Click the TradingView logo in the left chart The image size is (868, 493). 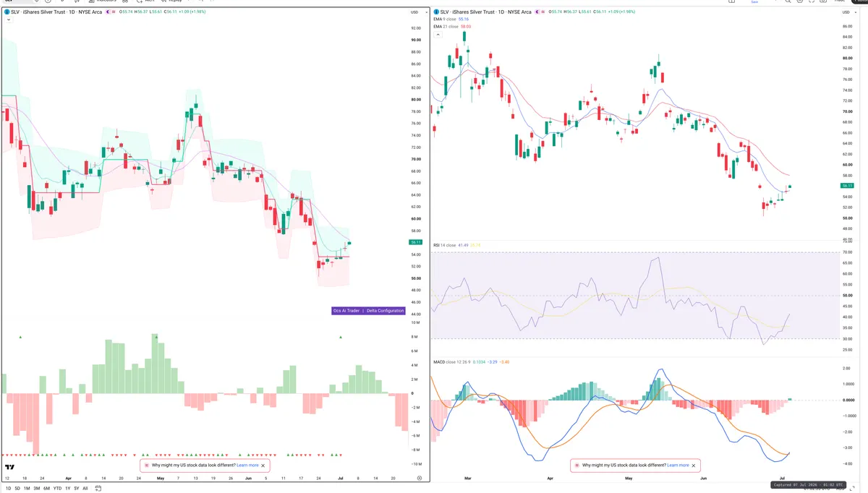pyautogui.click(x=9, y=467)
